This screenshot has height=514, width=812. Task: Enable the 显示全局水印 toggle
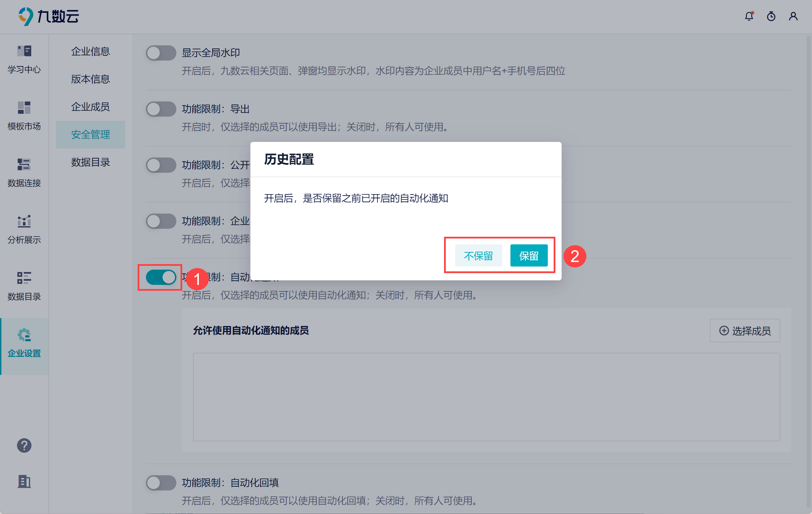pyautogui.click(x=161, y=53)
